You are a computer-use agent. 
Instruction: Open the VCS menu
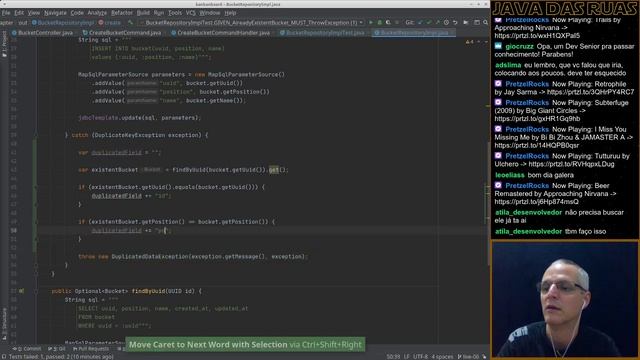[x=190, y=13]
